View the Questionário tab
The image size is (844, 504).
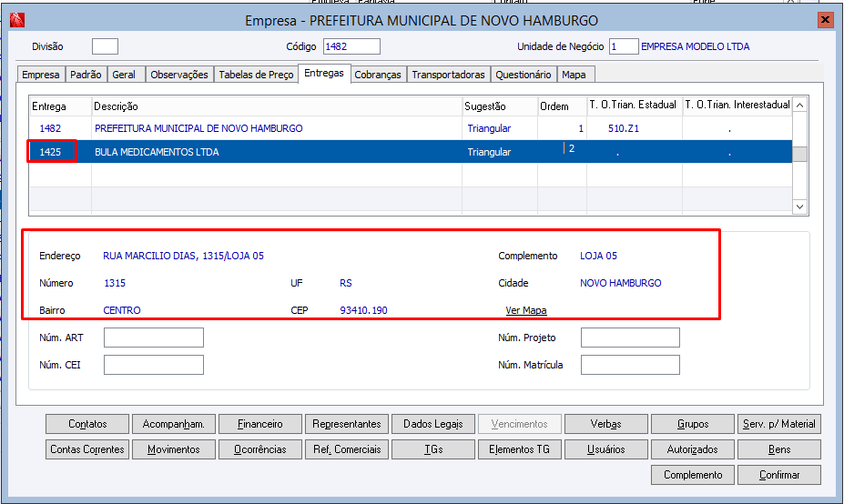pos(524,75)
